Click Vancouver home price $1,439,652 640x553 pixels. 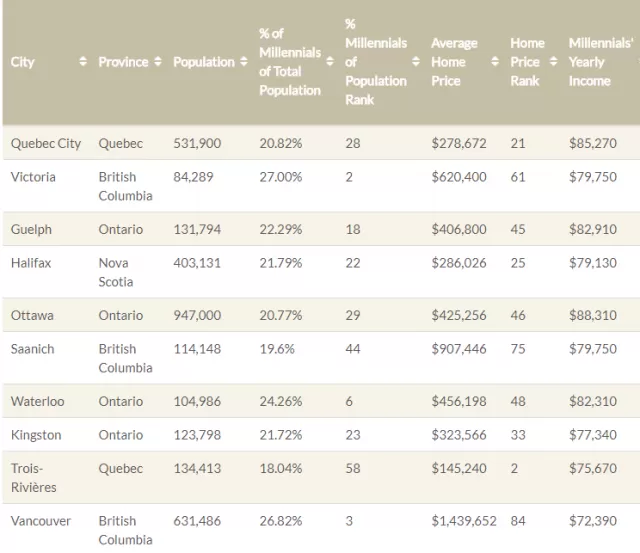click(464, 521)
